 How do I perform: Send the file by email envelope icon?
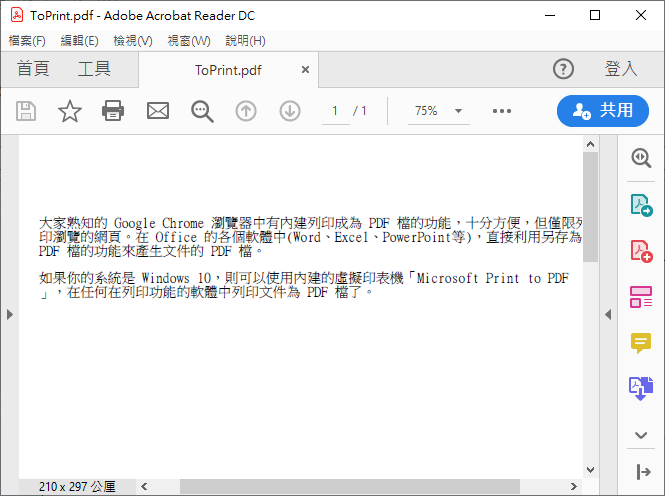click(x=158, y=111)
